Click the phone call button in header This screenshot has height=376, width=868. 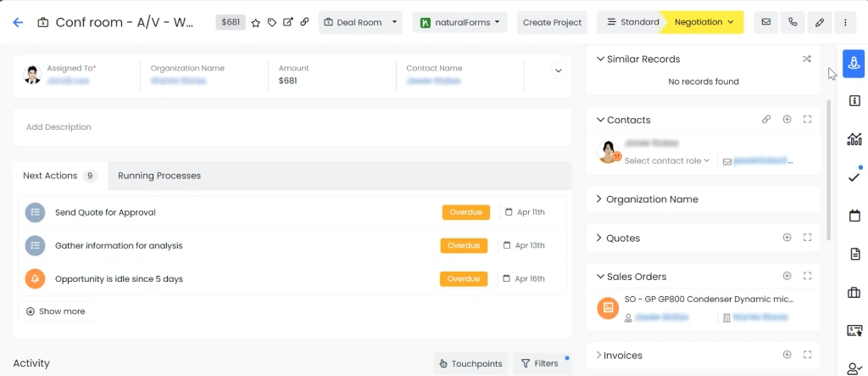(793, 23)
